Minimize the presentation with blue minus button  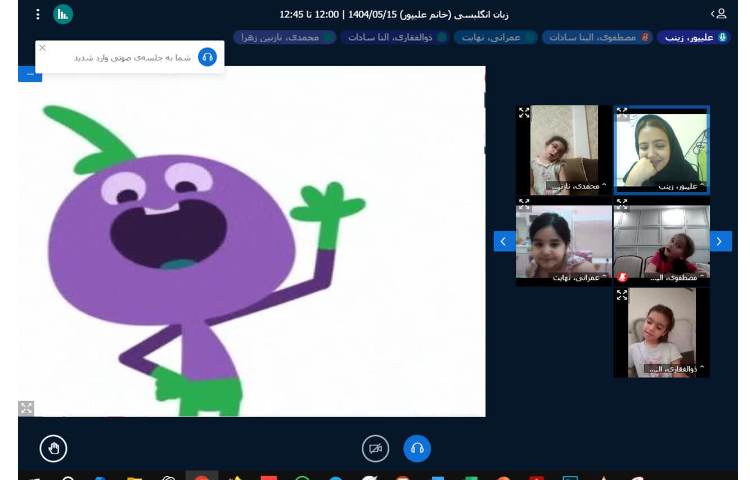30,74
